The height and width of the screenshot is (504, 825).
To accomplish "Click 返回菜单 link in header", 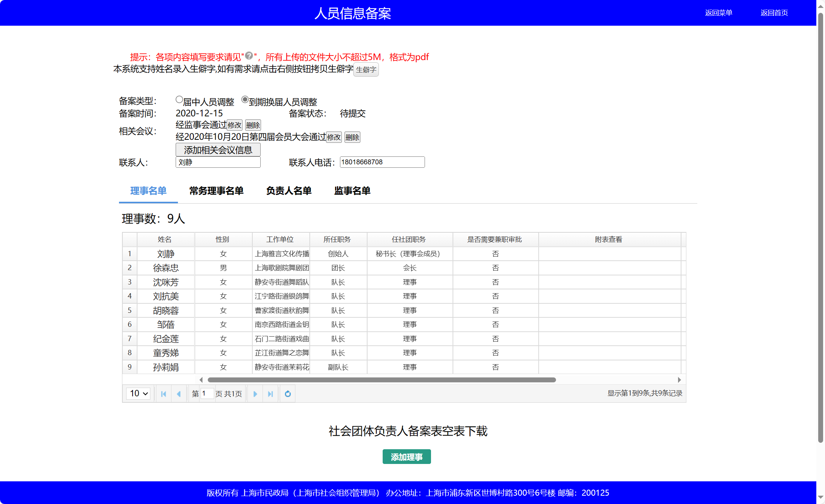I will coord(718,13).
